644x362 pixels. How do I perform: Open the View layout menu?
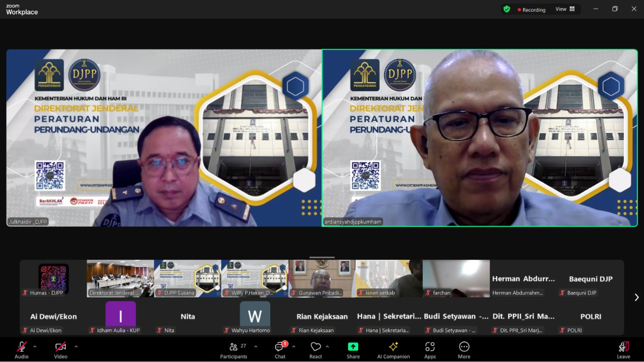point(565,9)
